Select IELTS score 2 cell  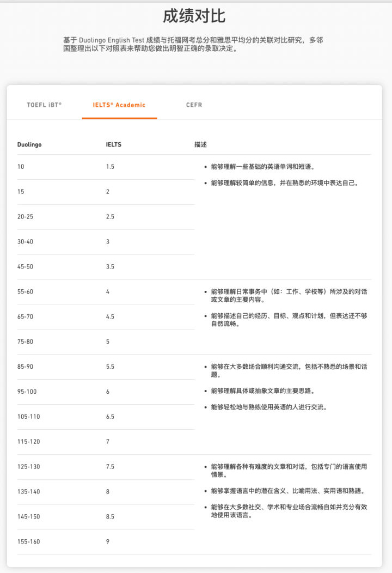108,192
